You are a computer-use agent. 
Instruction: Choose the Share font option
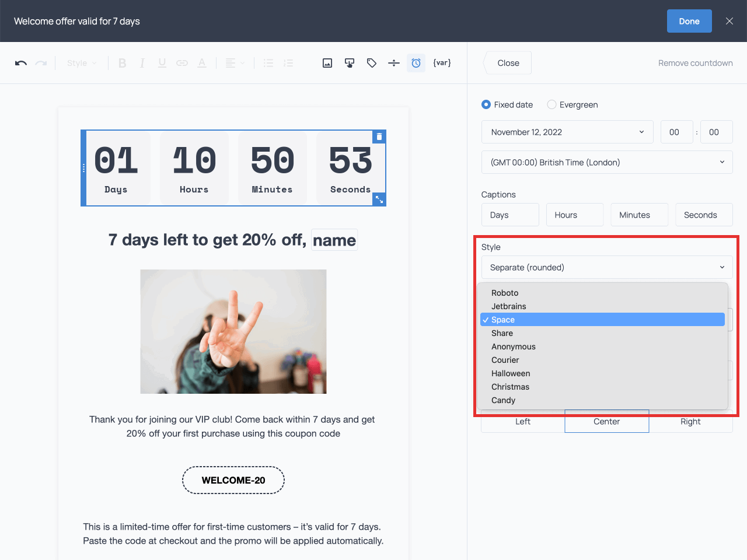(602, 333)
